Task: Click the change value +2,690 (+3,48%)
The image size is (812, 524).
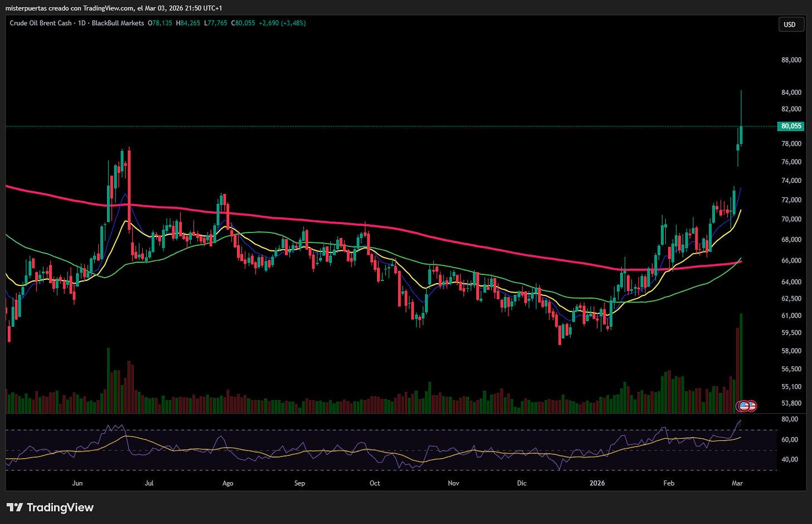Action: [282, 23]
